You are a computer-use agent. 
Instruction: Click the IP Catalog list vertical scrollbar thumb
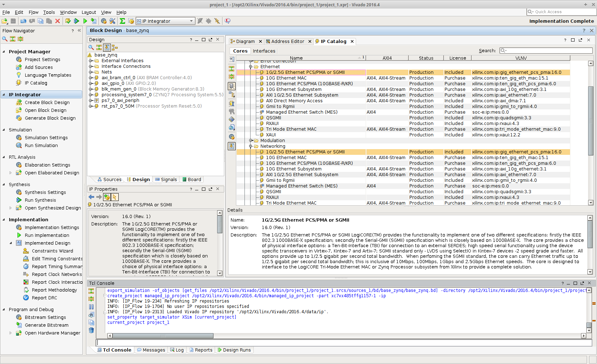[x=591, y=121]
